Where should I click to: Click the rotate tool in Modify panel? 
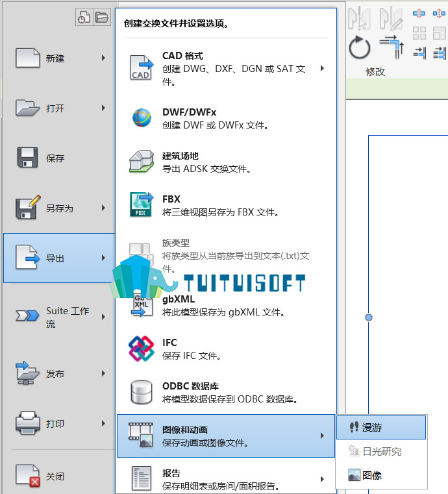360,48
